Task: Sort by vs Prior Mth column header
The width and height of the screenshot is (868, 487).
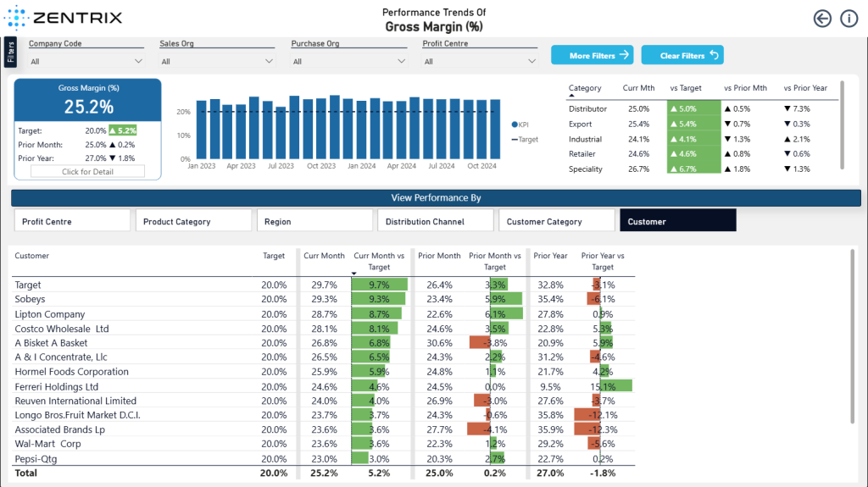Action: 745,88
